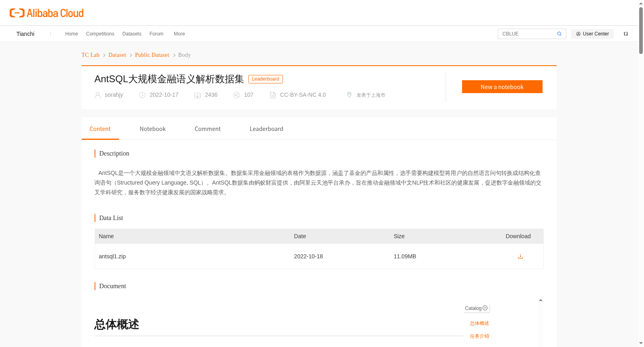Image resolution: width=644 pixels, height=347 pixels.
Task: Click the page scrollbar up arrow
Action: click(641, 3)
